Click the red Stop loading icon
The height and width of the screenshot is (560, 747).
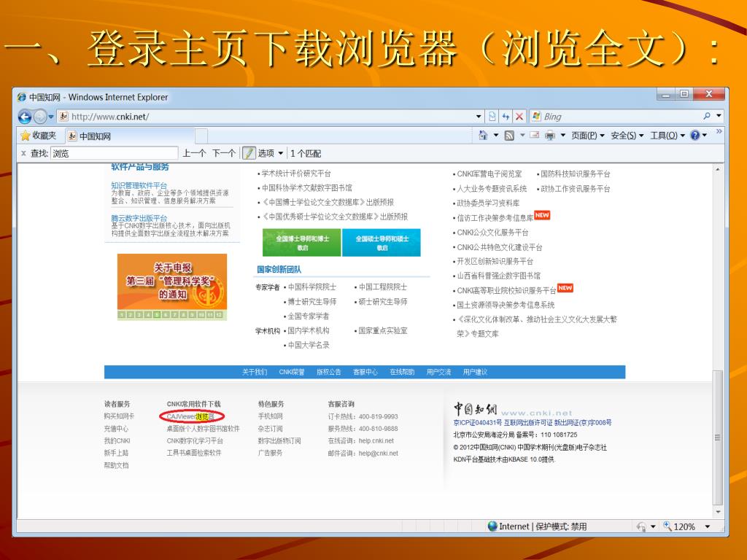pos(519,117)
